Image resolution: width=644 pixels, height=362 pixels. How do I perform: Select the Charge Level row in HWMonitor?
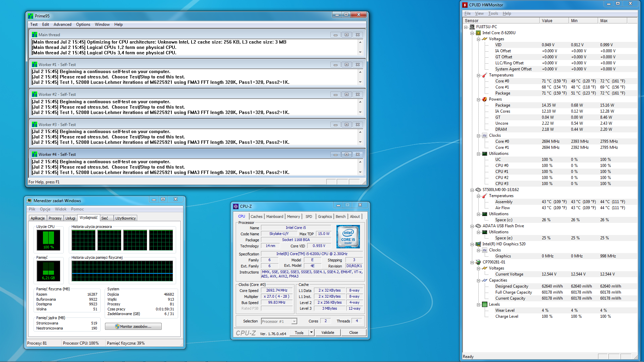click(x=550, y=316)
